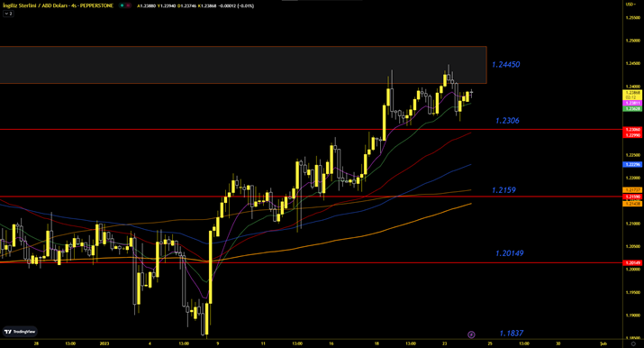Image resolution: width=644 pixels, height=348 pixels.
Task: Click the magenta moving average price tag
Action: pyautogui.click(x=632, y=103)
